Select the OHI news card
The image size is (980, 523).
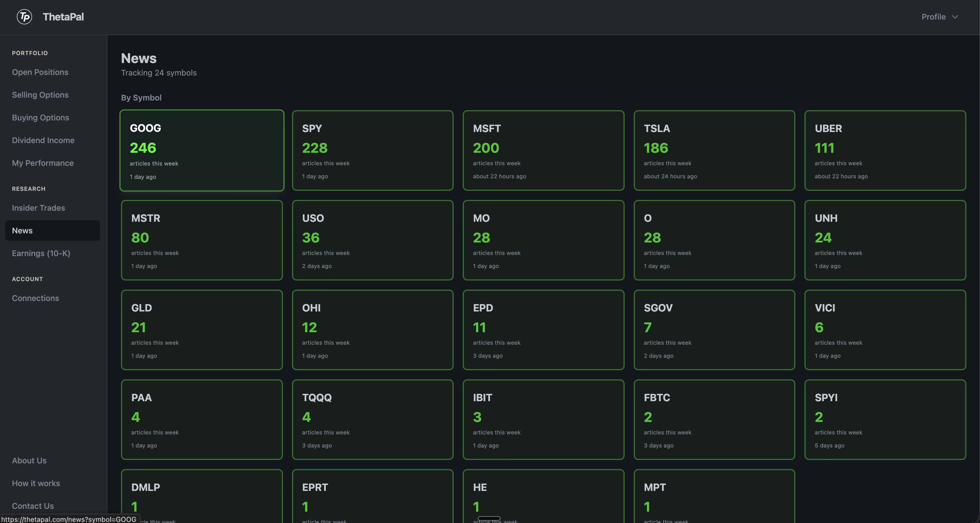(x=373, y=330)
